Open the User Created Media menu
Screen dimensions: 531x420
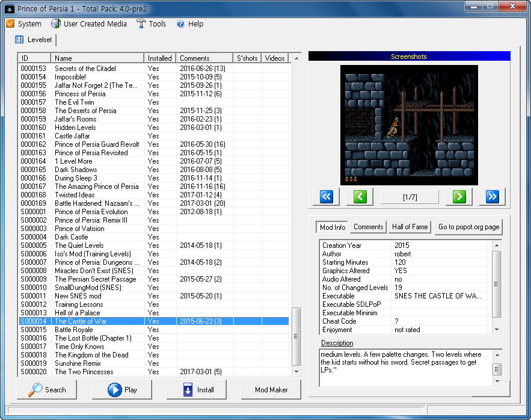(89, 23)
